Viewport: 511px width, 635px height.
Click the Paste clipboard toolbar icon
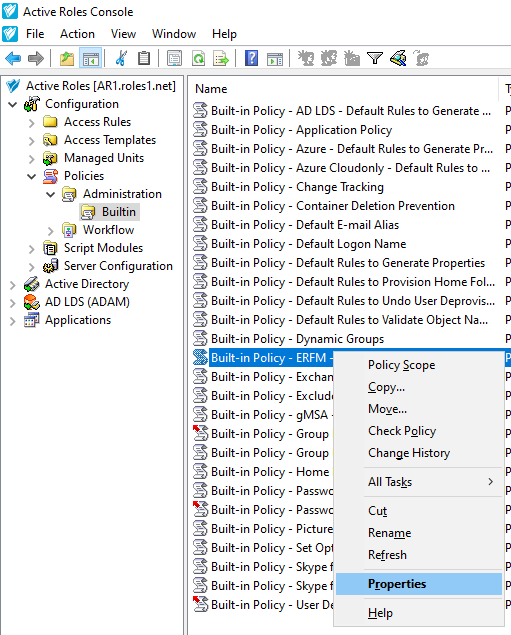pos(144,58)
